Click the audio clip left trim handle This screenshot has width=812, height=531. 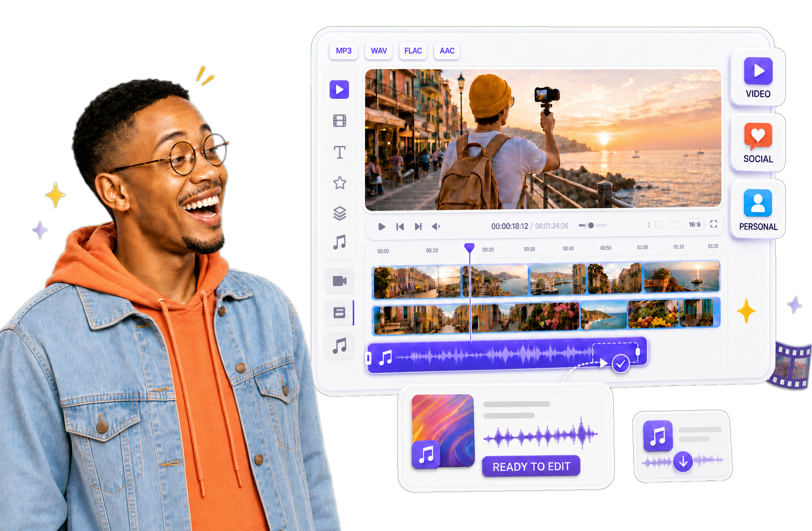369,359
